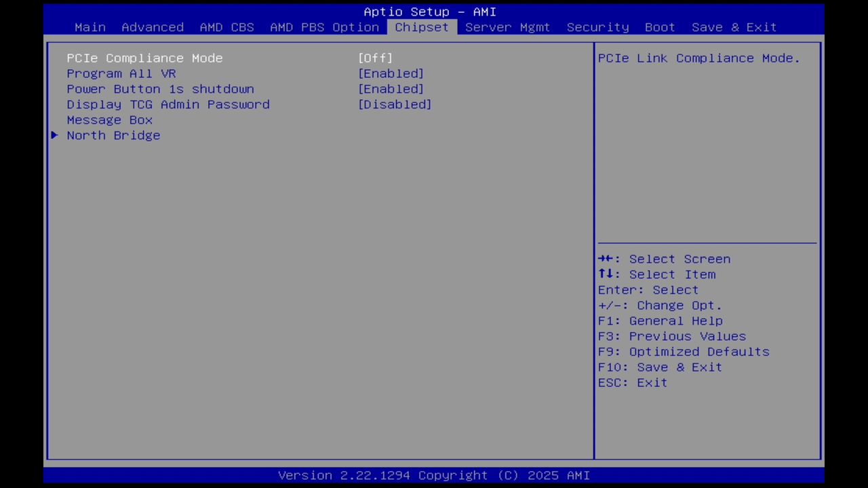868x488 pixels.
Task: Click the PCIe Link Compliance Mode help text
Action: tap(698, 58)
